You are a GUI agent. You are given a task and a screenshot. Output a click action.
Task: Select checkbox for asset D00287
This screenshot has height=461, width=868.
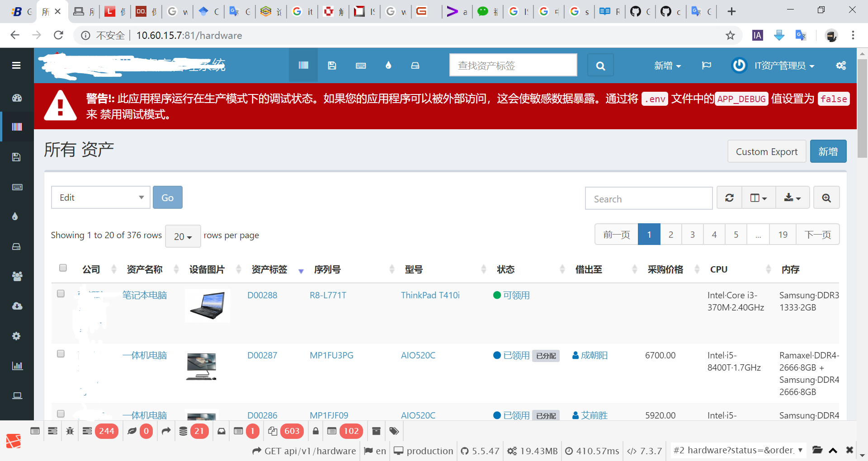click(x=61, y=353)
